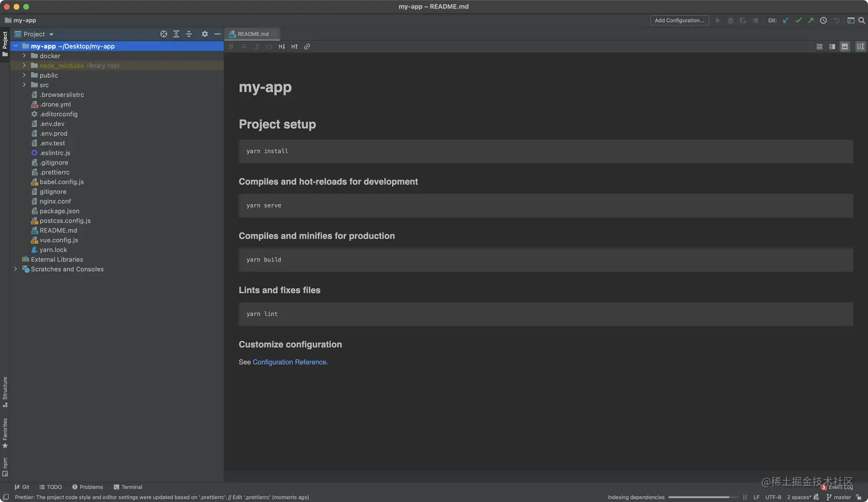Screen dimensions: 868x502
Task: Click the Git Commit checkmark icon
Action: (798, 20)
